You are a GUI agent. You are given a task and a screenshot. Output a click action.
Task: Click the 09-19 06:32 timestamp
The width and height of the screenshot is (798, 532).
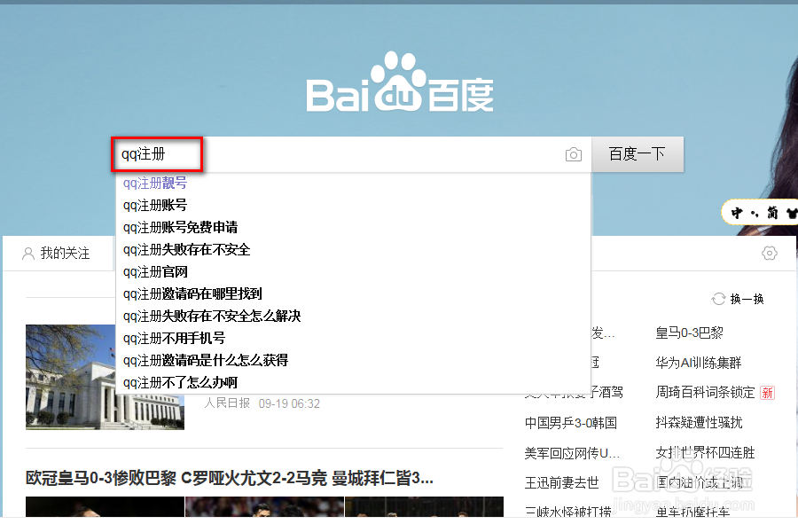(289, 403)
